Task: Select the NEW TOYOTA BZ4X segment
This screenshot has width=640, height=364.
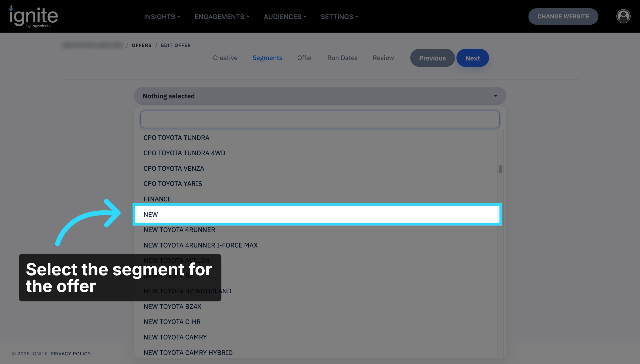Action: pyautogui.click(x=316, y=307)
